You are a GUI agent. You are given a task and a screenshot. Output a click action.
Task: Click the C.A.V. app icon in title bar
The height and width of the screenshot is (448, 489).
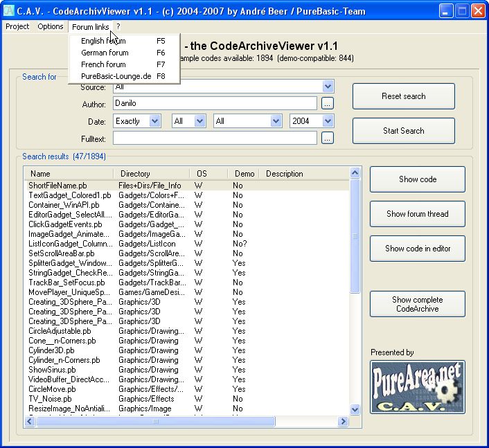pyautogui.click(x=10, y=10)
